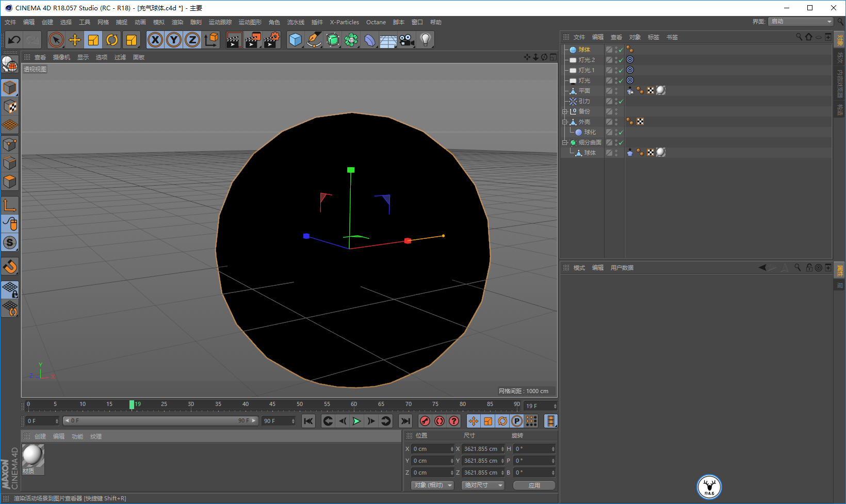Expand the 备份 null group
846x504 pixels.
pyautogui.click(x=565, y=111)
